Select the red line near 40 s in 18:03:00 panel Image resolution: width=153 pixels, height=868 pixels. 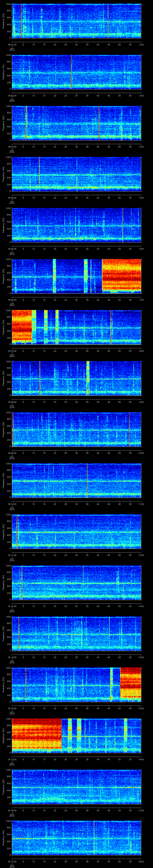pos(99,123)
